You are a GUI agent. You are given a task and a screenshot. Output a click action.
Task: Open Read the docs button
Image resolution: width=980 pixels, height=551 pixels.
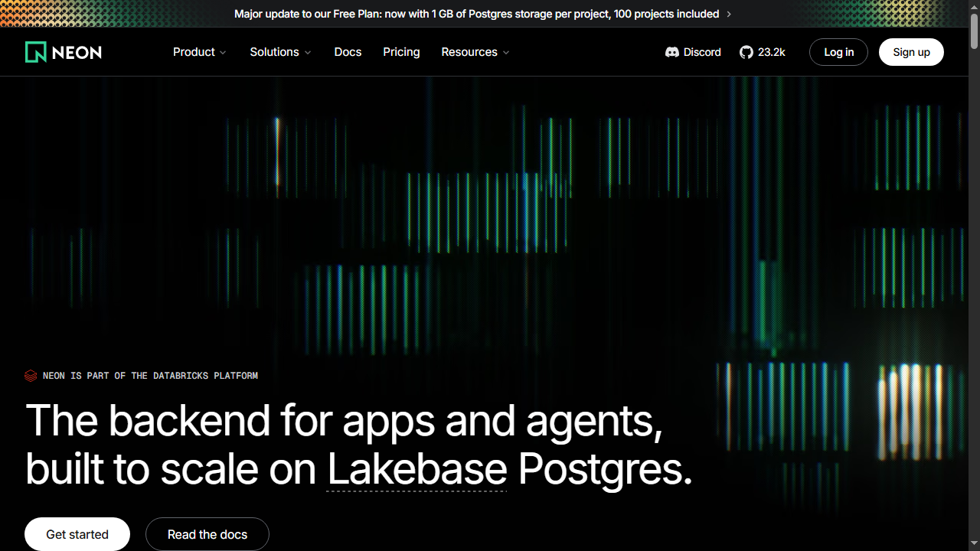pyautogui.click(x=207, y=534)
